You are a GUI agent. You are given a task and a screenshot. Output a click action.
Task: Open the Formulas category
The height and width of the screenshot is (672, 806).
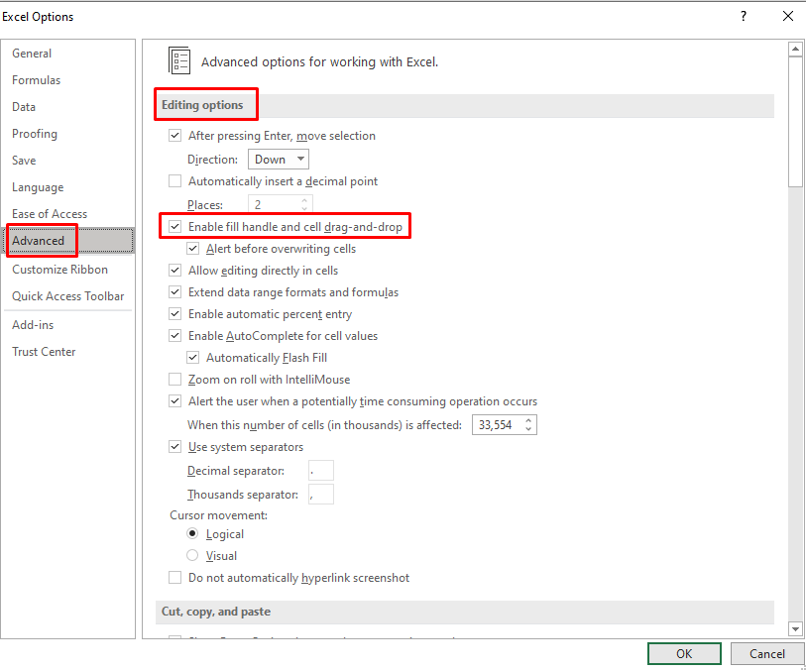tap(36, 80)
